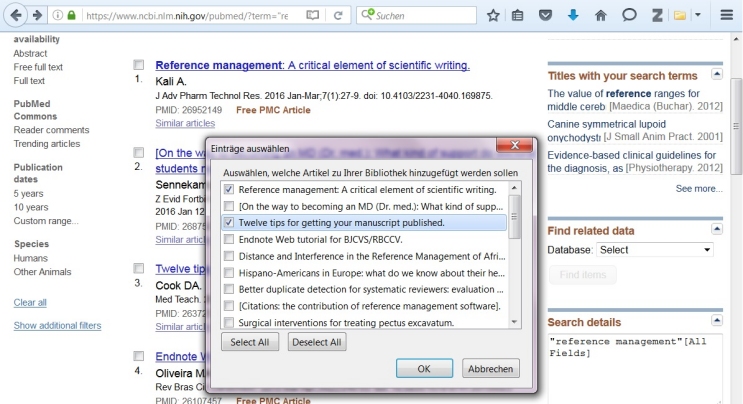Click the green padlock security icon
The height and width of the screenshot is (404, 743).
72,15
